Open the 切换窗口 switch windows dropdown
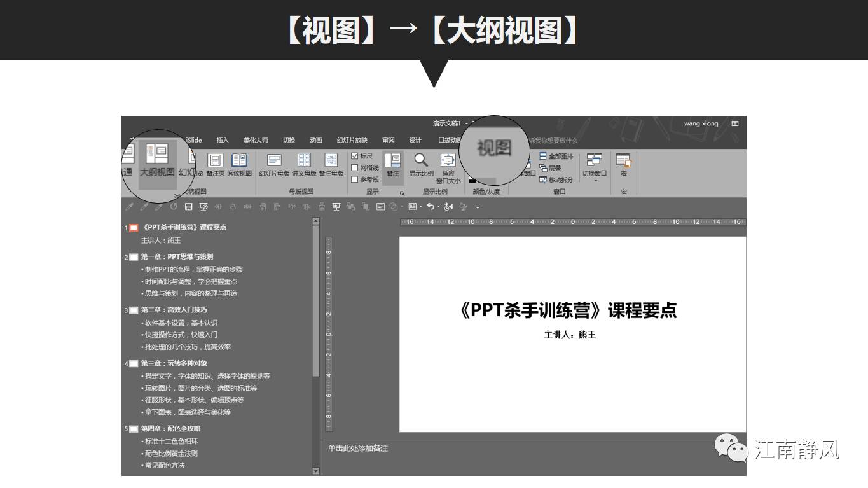The width and height of the screenshot is (868, 488). pos(595,168)
